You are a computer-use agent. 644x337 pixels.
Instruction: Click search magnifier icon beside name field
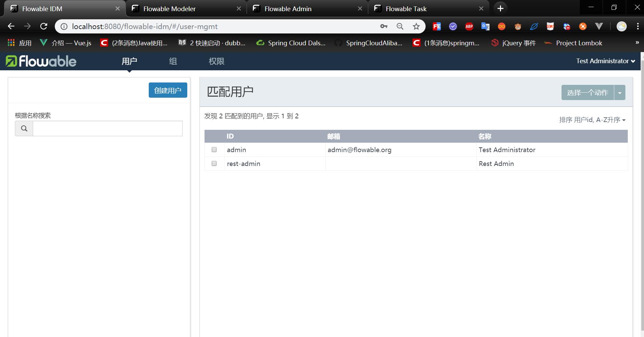24,128
